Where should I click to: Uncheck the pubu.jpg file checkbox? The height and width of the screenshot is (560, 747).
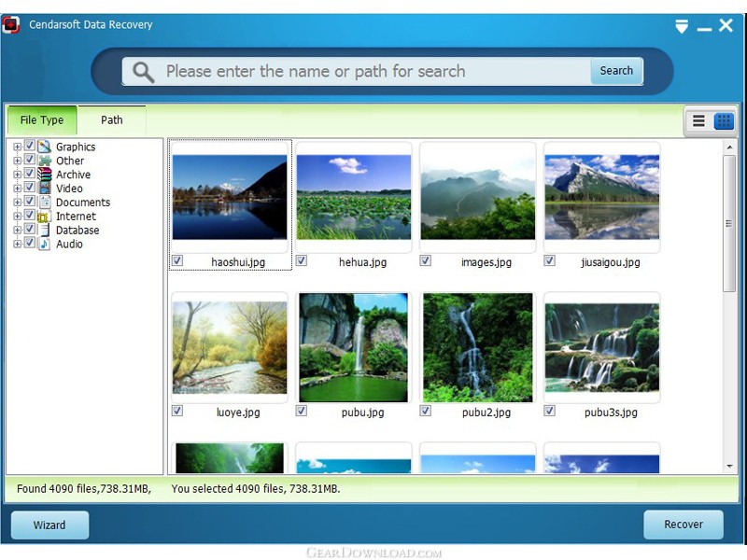click(x=301, y=411)
